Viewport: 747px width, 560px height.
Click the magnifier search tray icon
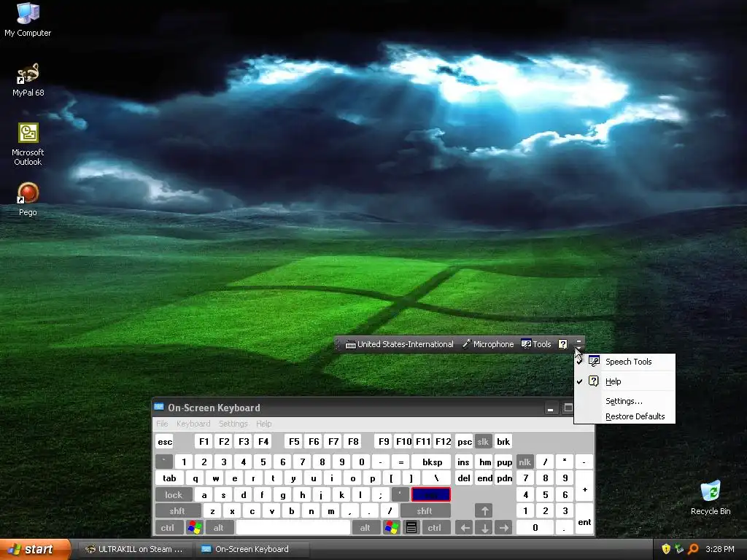coord(693,549)
